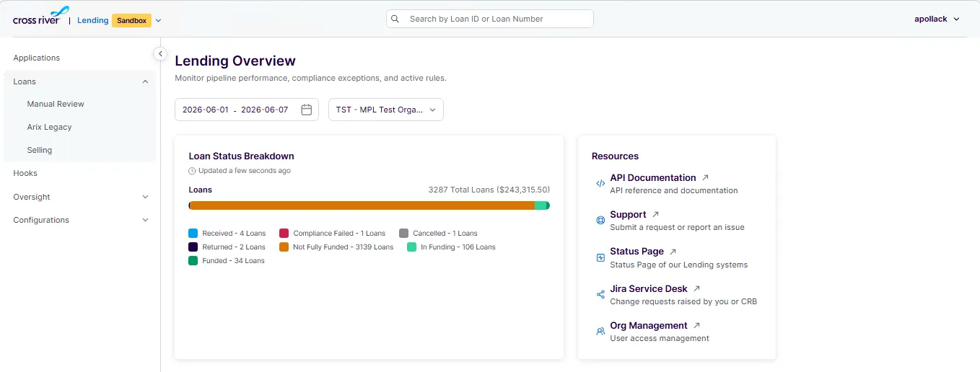Click external-link arrow beside Support
This screenshot has height=372, width=980.
tap(655, 214)
